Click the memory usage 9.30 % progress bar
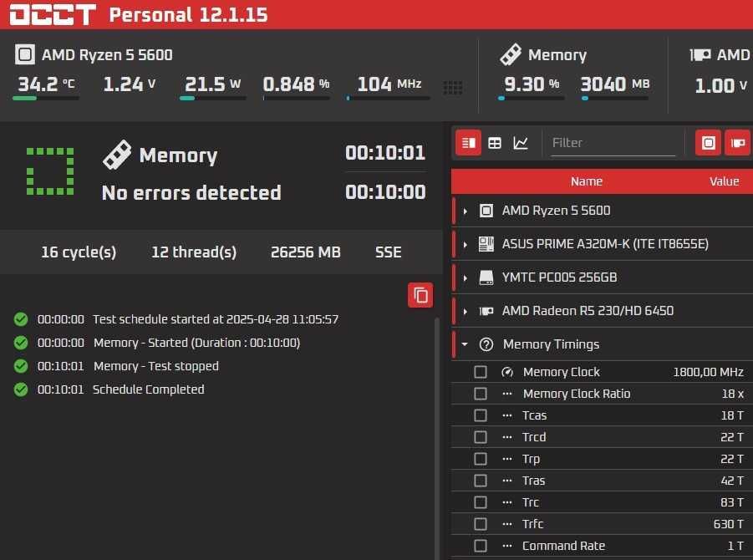753x560 pixels. [x=532, y=98]
